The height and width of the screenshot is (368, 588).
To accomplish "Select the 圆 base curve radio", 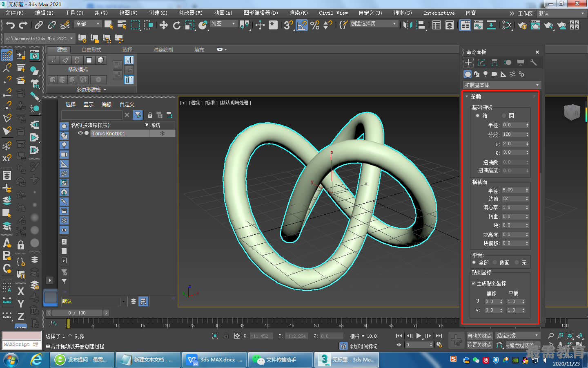I will [504, 116].
